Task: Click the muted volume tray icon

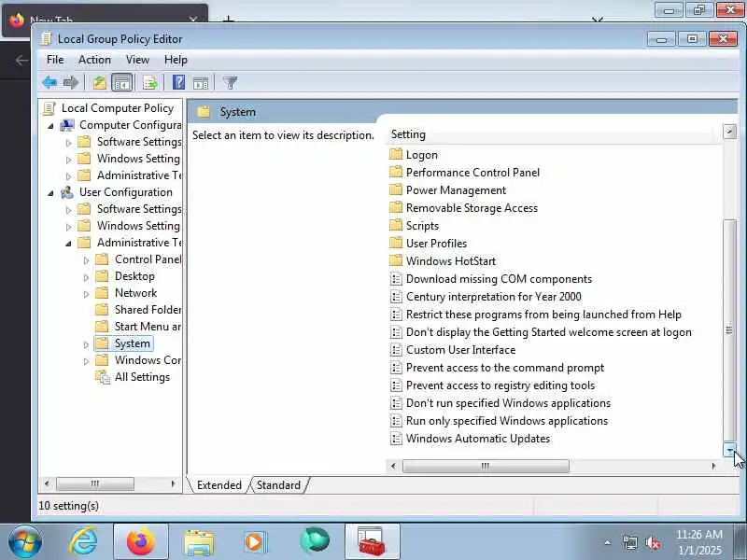Action: pos(653,542)
